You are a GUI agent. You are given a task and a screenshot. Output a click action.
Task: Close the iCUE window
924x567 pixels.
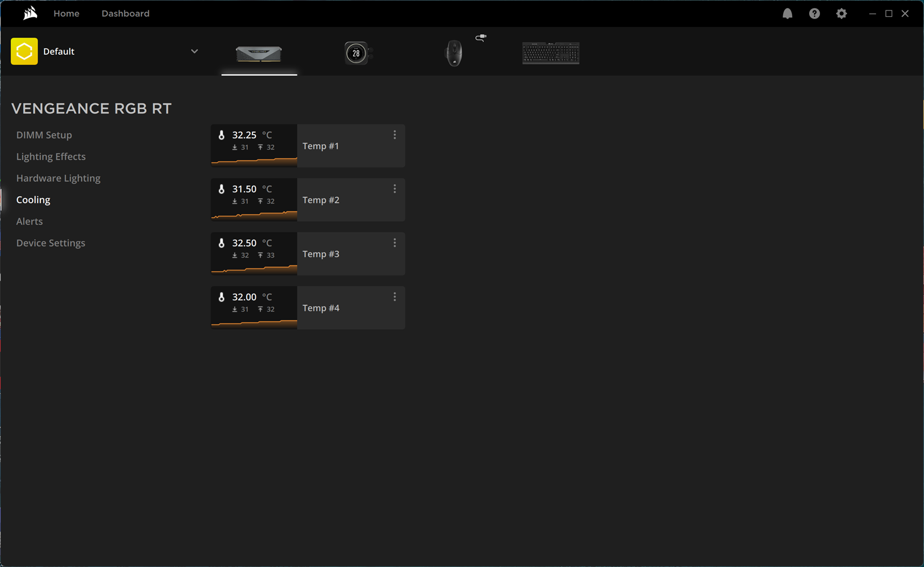pos(905,13)
